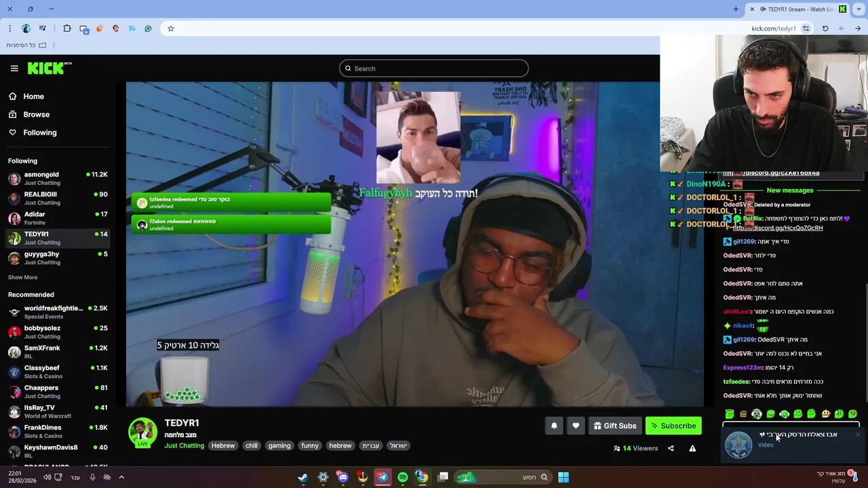Click the עברית tag

pos(371,445)
